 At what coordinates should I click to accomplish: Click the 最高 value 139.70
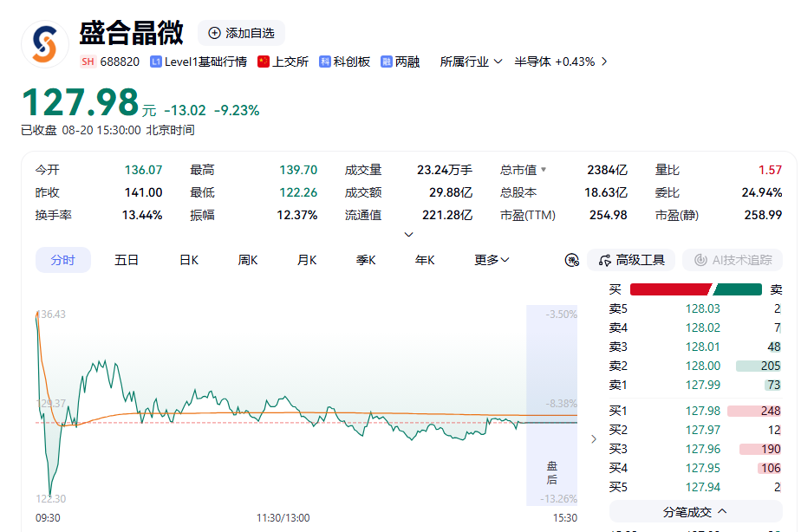pos(298,170)
